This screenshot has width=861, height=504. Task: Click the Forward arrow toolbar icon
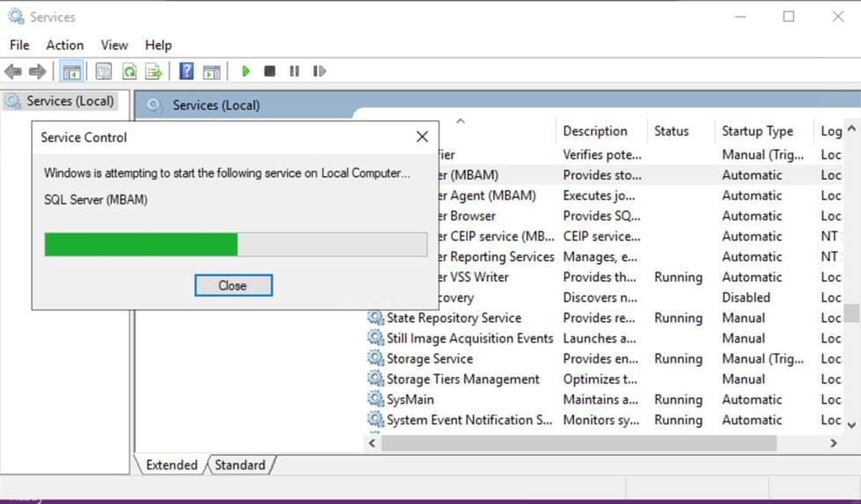click(37, 71)
